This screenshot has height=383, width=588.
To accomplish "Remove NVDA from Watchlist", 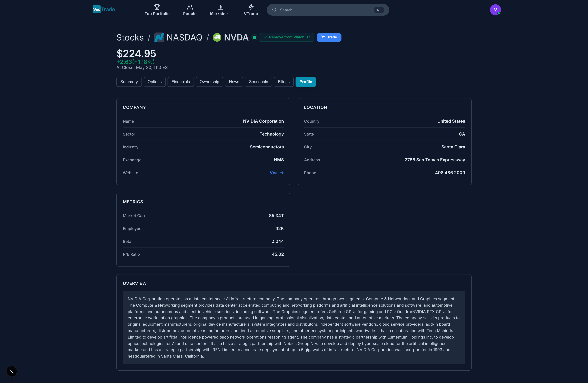I will [286, 37].
